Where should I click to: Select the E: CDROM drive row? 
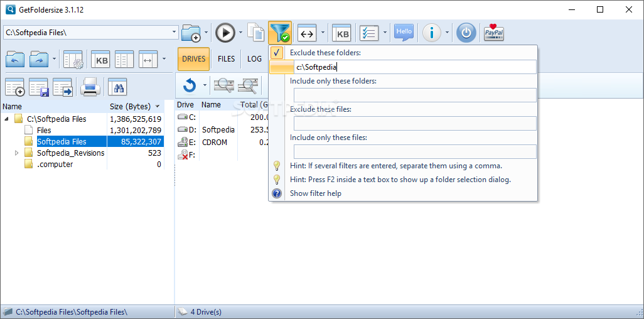(222, 143)
